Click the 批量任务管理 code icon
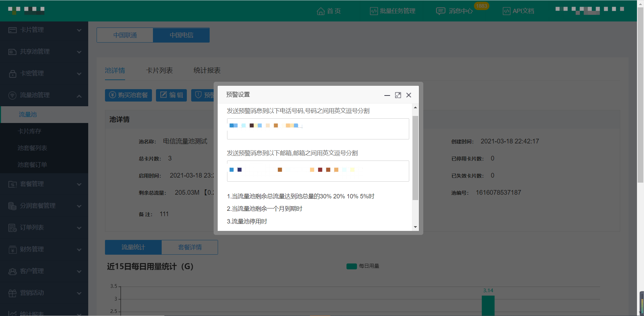Image resolution: width=644 pixels, height=316 pixels. coord(374,11)
